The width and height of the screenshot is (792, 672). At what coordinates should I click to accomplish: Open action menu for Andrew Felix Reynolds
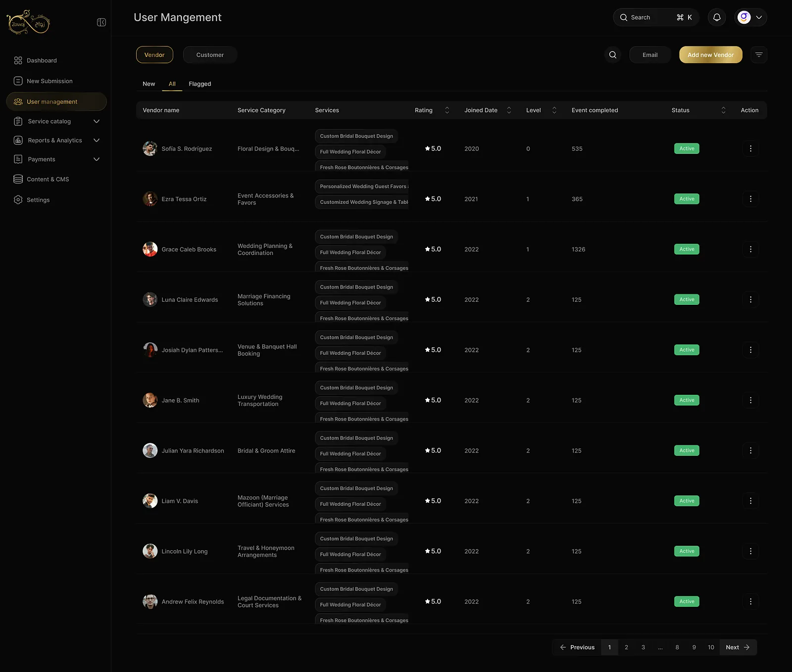tap(750, 602)
